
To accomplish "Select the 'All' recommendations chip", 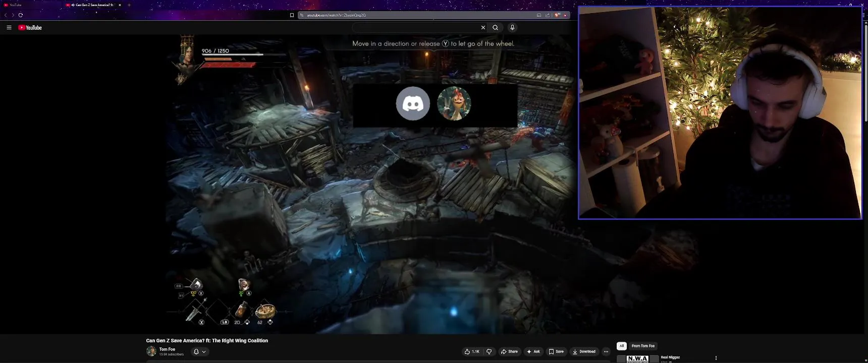I will (x=622, y=346).
